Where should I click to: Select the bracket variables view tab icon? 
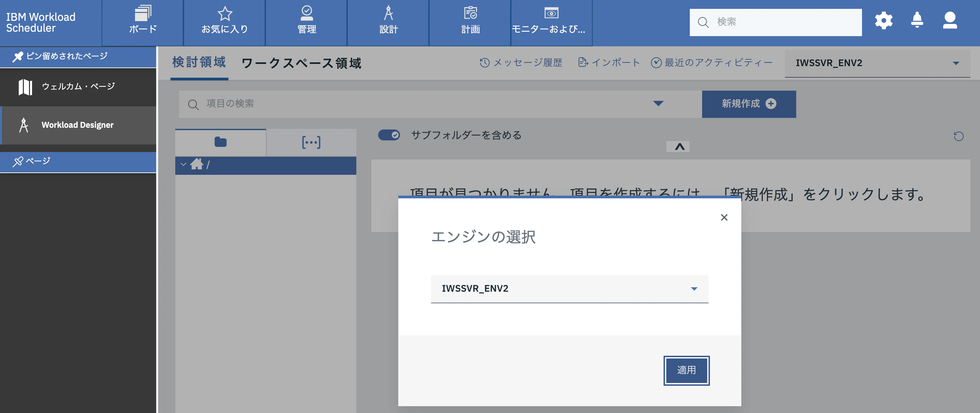(311, 142)
